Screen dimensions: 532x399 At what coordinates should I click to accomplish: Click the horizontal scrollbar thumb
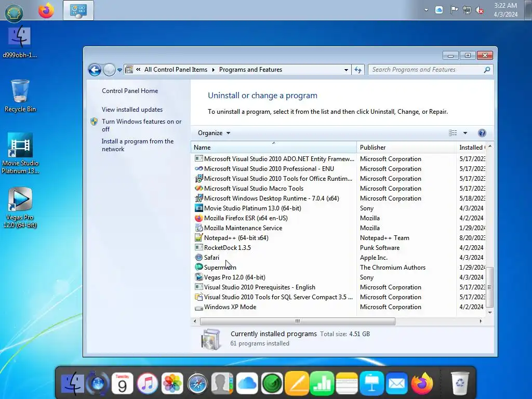tap(298, 321)
